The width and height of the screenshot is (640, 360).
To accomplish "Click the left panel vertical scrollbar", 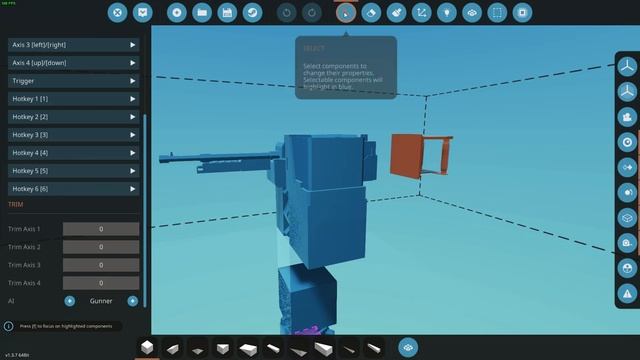I will pos(145,210).
